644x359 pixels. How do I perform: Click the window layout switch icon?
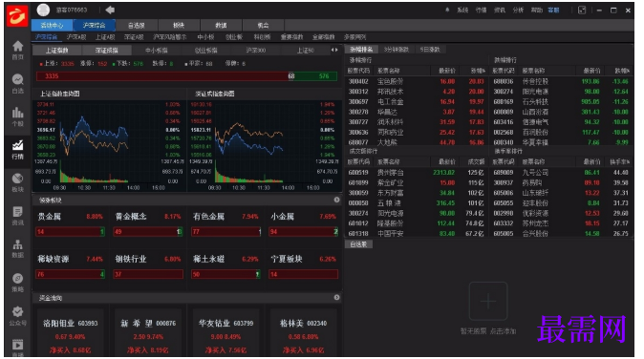[582, 11]
